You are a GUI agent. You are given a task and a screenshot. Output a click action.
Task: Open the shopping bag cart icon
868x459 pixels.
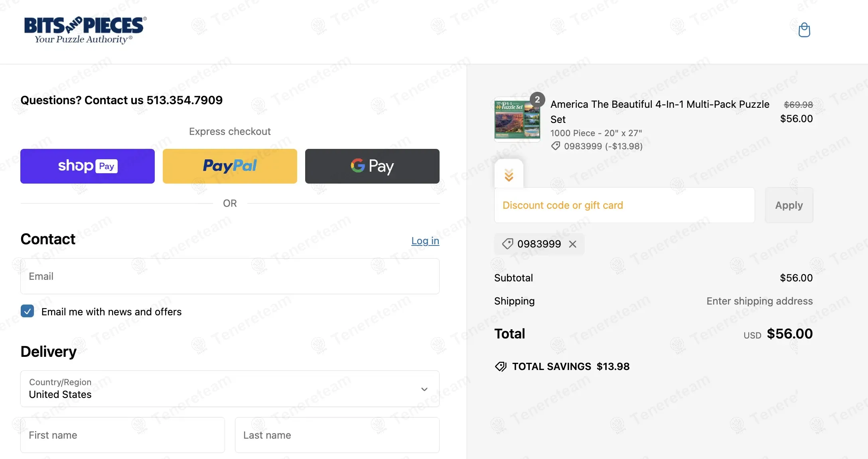pyautogui.click(x=804, y=30)
